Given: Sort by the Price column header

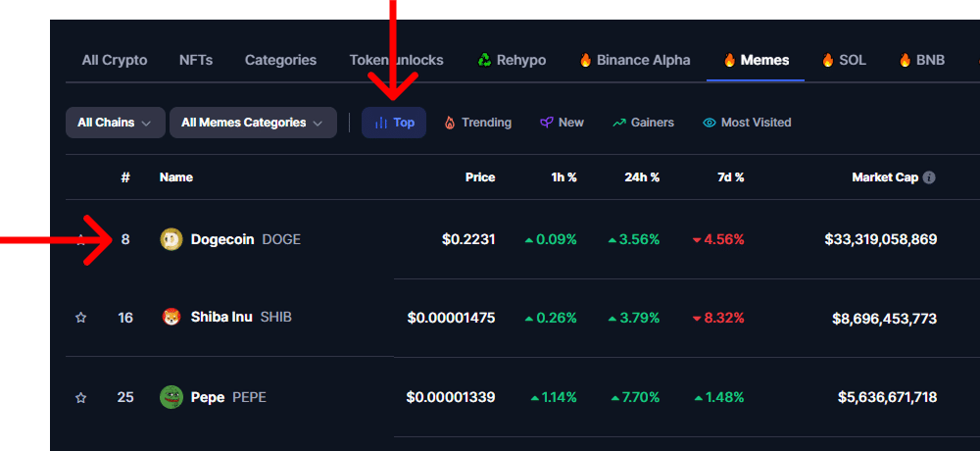Looking at the screenshot, I should point(480,177).
